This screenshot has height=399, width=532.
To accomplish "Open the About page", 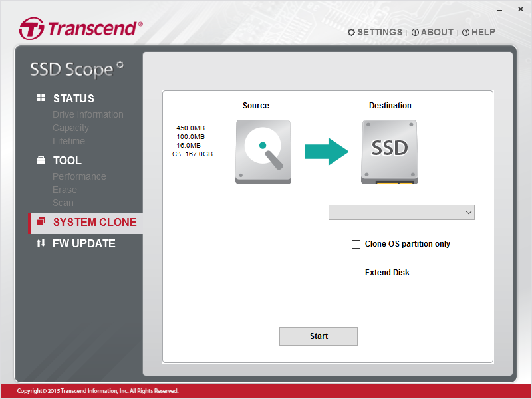I will 432,32.
